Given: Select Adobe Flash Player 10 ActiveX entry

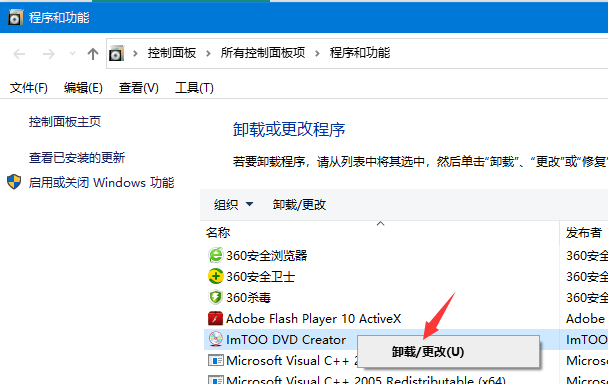Looking at the screenshot, I should (x=313, y=318).
